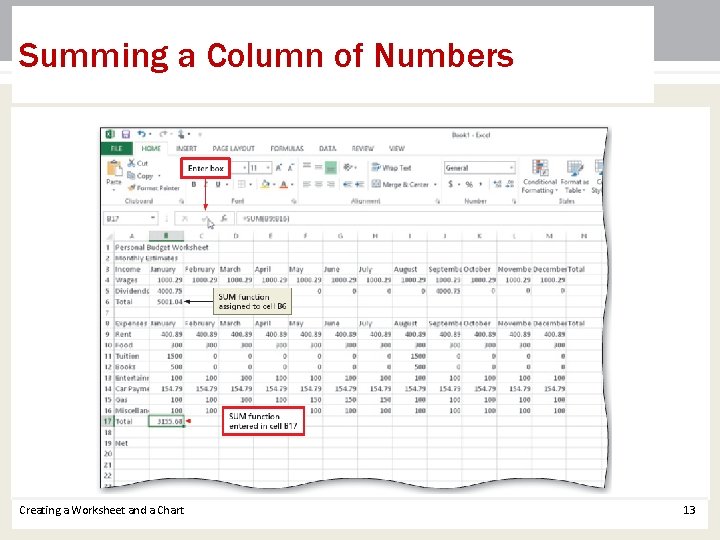720x540 pixels.
Task: Increase font size with larger A
Action: pos(279,168)
